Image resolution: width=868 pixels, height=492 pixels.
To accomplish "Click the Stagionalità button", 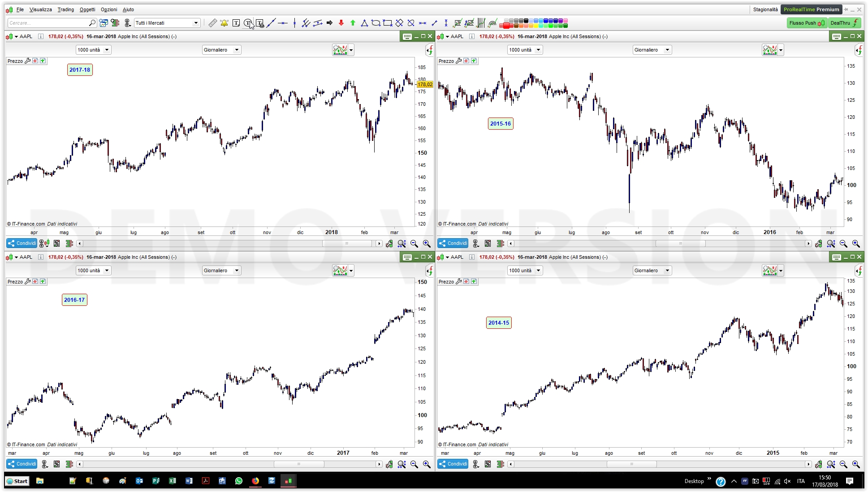I will coord(765,9).
